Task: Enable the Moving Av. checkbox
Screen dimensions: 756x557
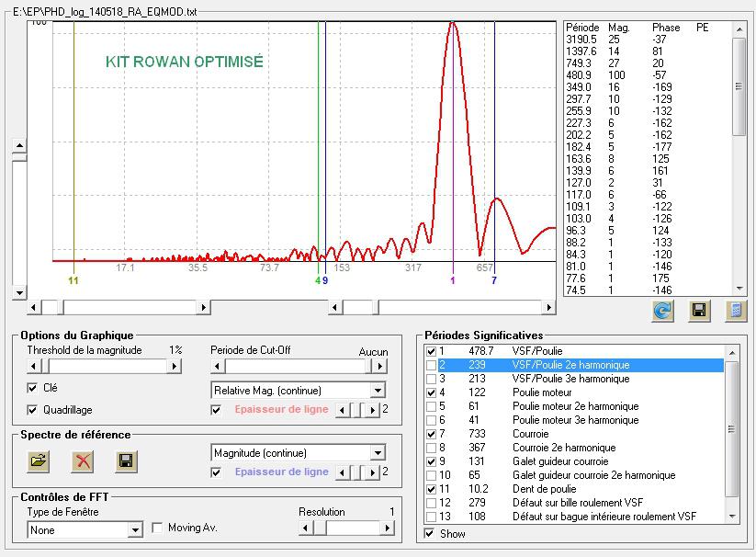Action: point(157,529)
